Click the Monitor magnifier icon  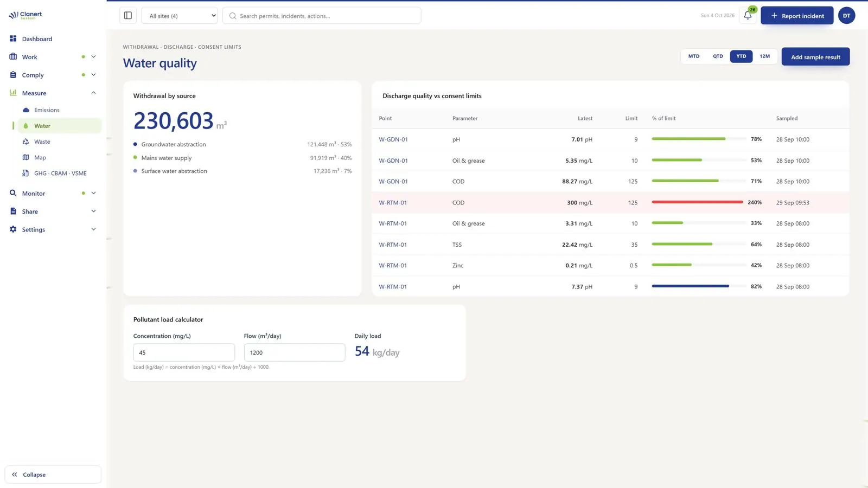[x=13, y=193]
